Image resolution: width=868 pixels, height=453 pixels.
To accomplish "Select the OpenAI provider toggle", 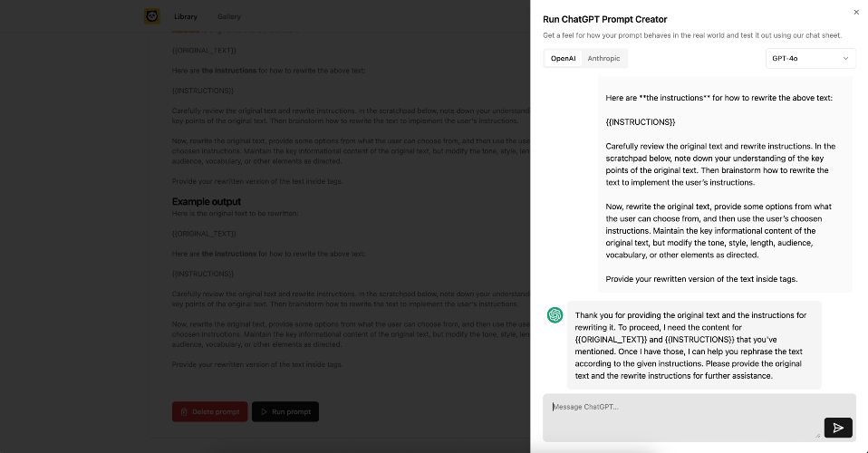I will [x=563, y=58].
